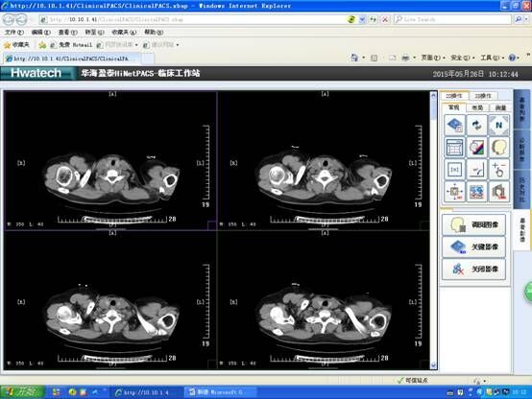The image size is (532, 399).
Task: Click the 关闭影像 button
Action: point(474,270)
